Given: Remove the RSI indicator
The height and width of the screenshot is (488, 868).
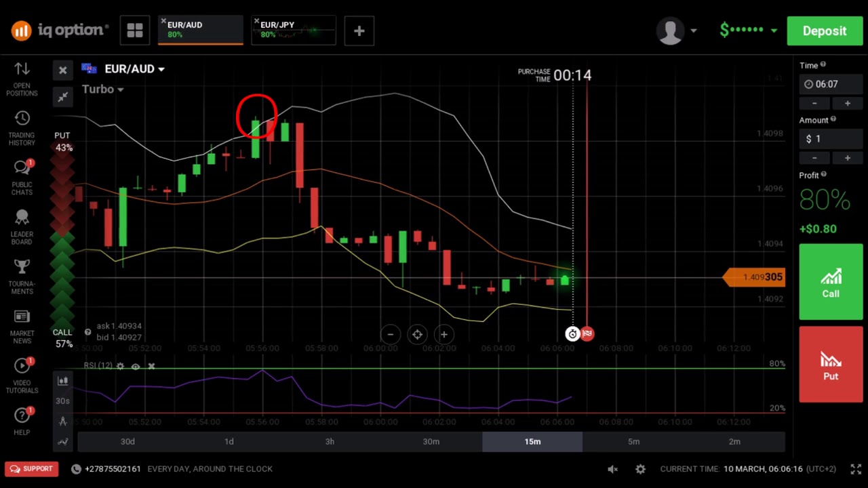Looking at the screenshot, I should coord(151,366).
